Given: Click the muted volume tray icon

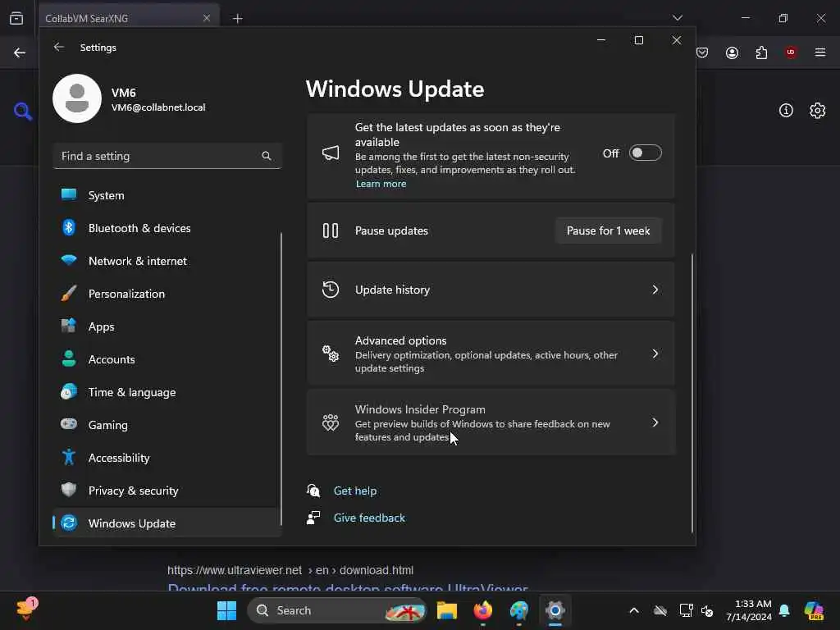Looking at the screenshot, I should click(707, 610).
